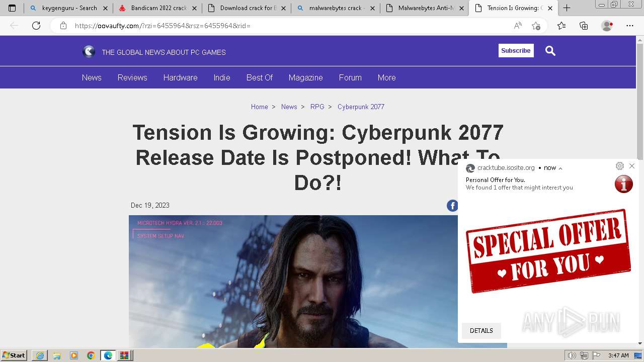Open Chrome from the taskbar
This screenshot has width=644, height=362.
coord(91,355)
